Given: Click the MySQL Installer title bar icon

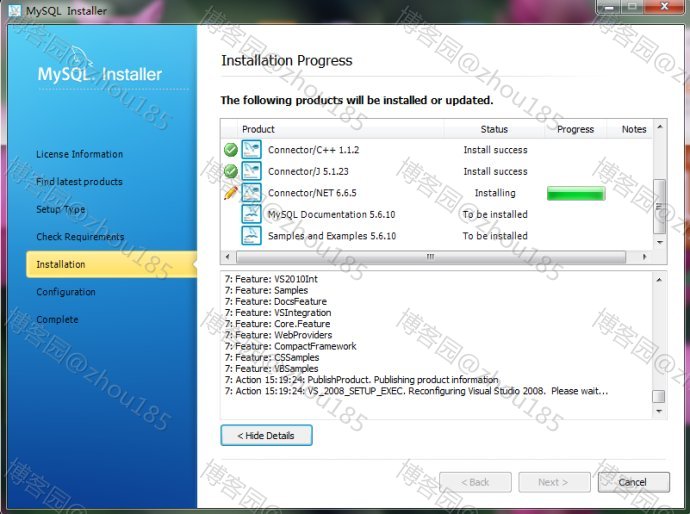Looking at the screenshot, I should pos(15,10).
